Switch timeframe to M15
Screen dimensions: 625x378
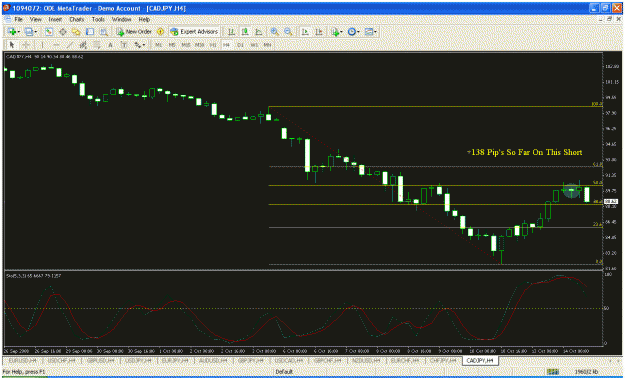(x=186, y=45)
